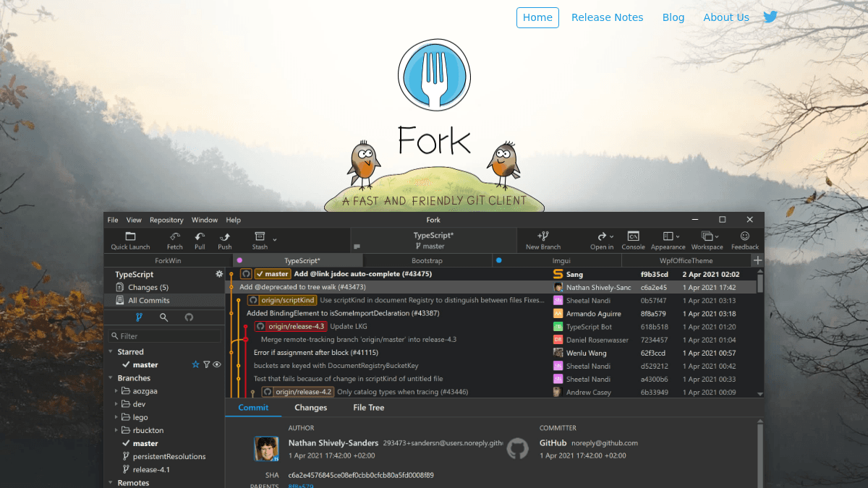Click the GitHub icon beside master label
Image resolution: width=868 pixels, height=488 pixels.
click(246, 274)
